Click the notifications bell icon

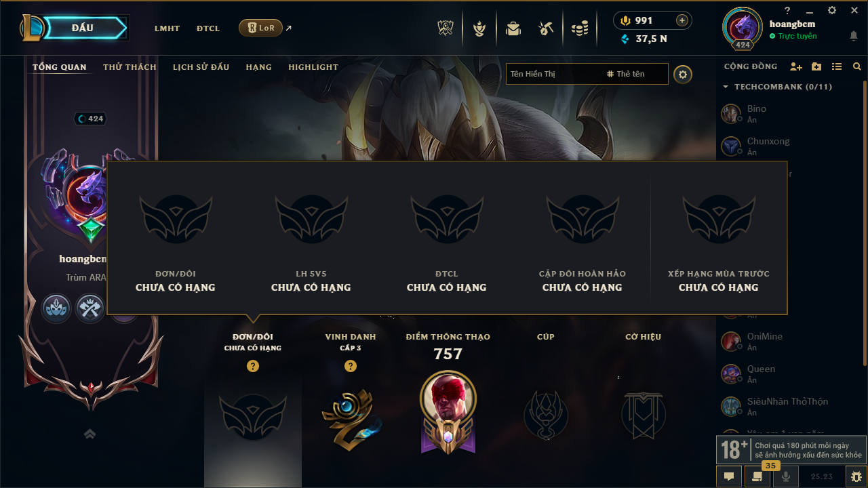pyautogui.click(x=853, y=36)
